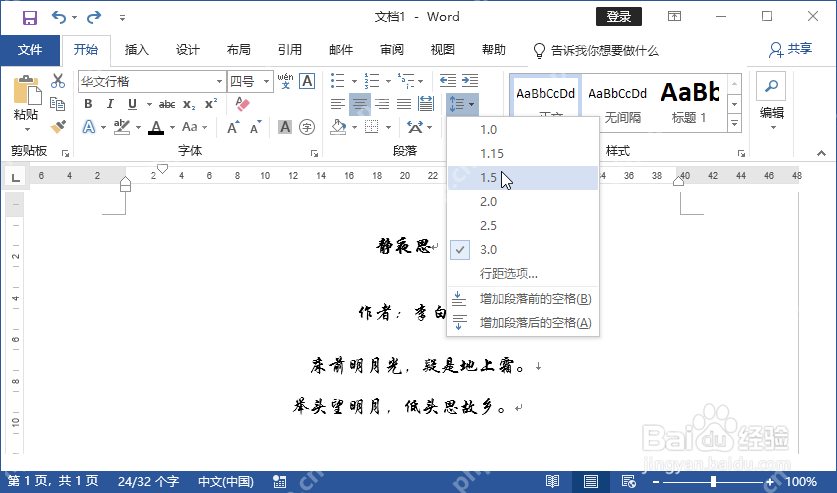Copy selection with the copy icon

click(x=58, y=104)
